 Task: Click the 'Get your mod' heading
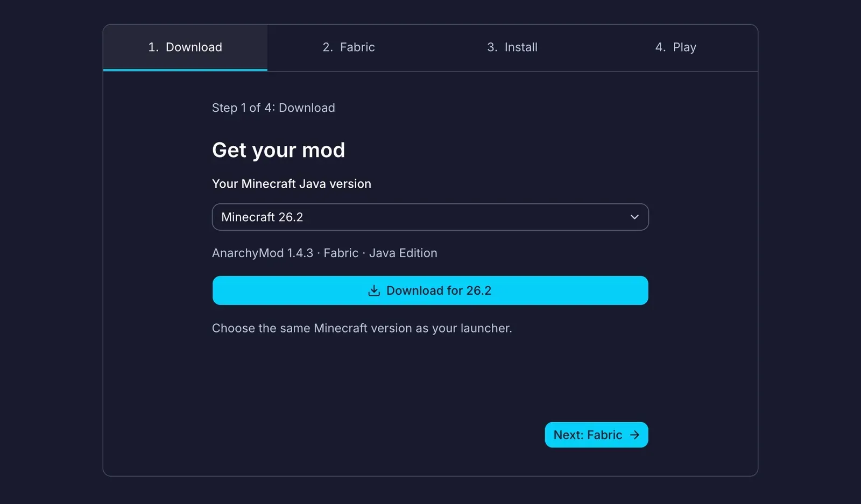(278, 150)
